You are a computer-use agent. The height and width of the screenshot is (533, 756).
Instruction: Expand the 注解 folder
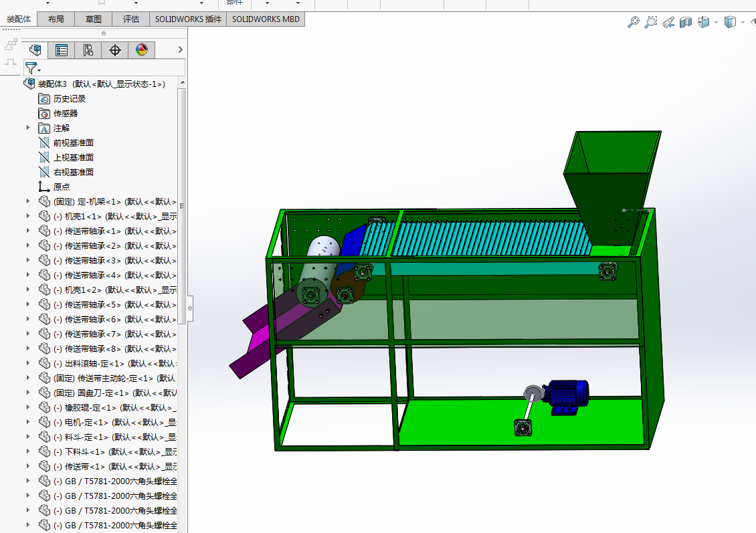[x=28, y=128]
